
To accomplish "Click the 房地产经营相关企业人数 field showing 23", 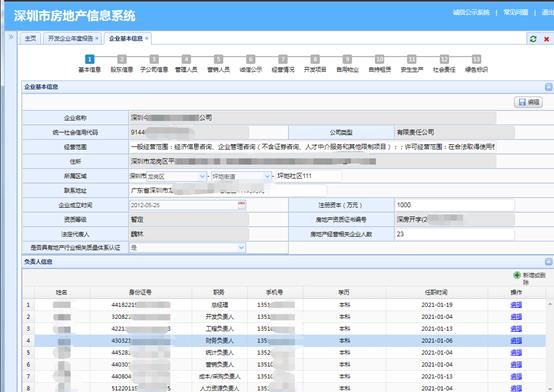I will click(454, 234).
